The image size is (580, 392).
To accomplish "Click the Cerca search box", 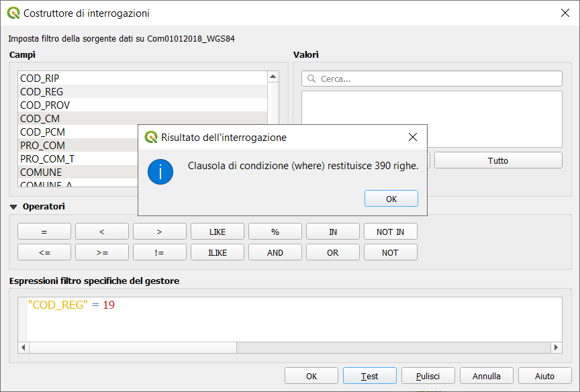I will point(432,79).
